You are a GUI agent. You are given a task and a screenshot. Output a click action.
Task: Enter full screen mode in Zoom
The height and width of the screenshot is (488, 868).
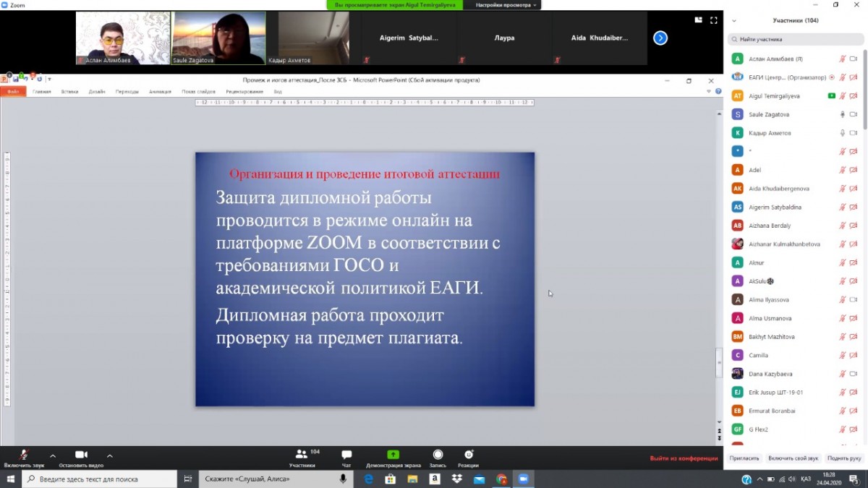pyautogui.click(x=714, y=20)
